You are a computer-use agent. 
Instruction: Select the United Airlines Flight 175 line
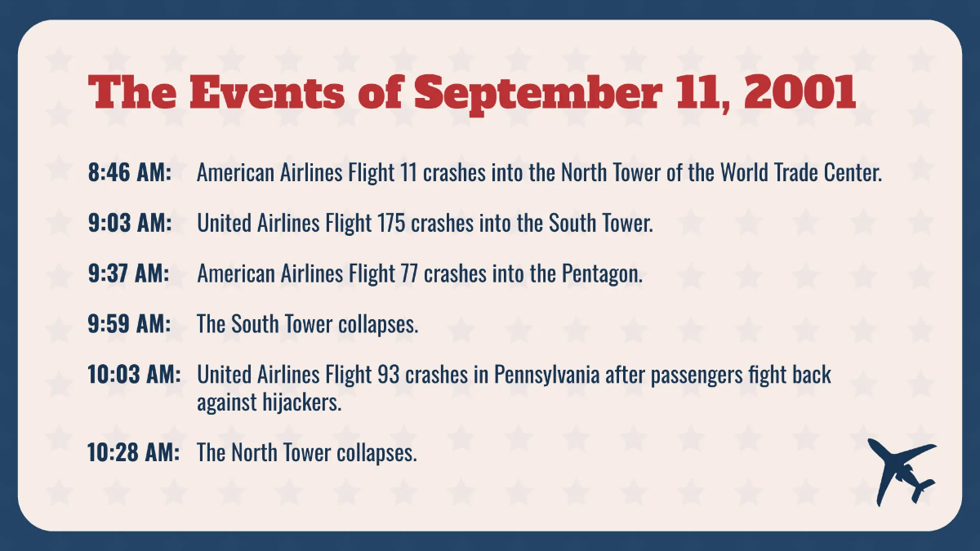[x=425, y=224]
